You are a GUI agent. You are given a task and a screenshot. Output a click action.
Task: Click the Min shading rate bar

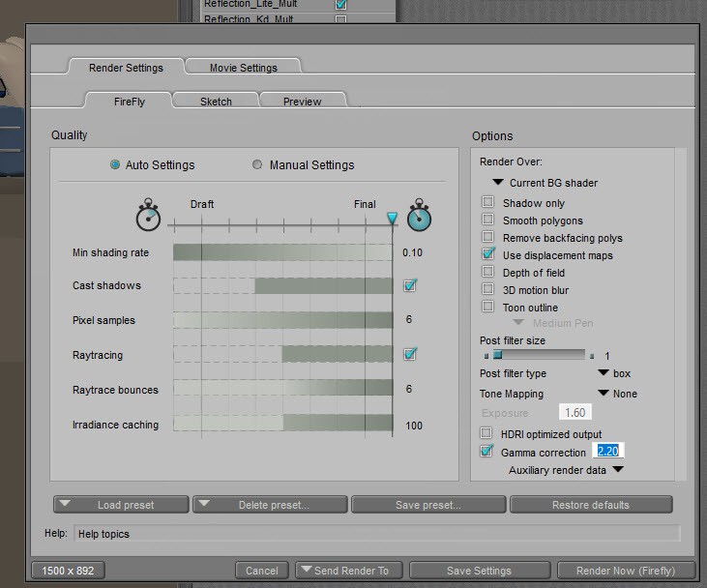pos(282,252)
